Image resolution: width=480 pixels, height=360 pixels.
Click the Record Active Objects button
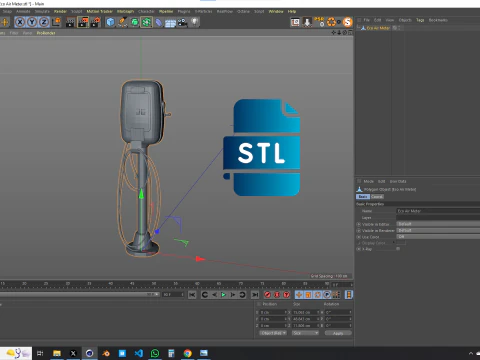[x=267, y=295]
